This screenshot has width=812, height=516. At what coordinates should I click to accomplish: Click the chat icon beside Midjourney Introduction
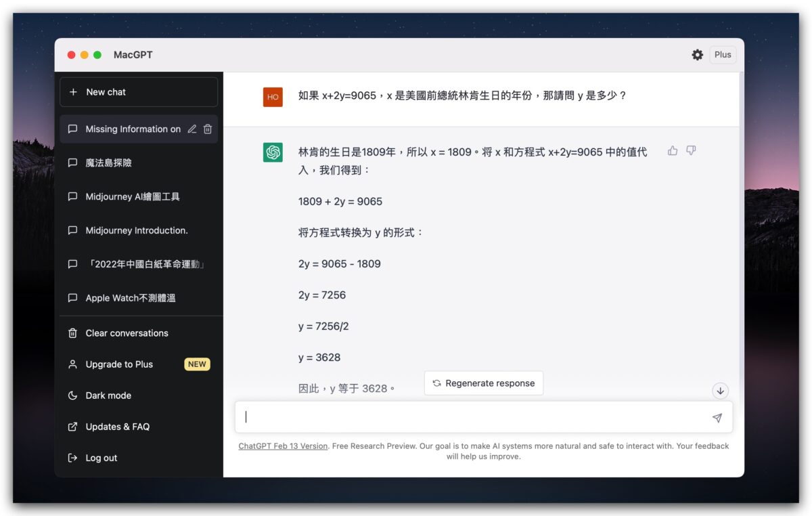click(72, 230)
